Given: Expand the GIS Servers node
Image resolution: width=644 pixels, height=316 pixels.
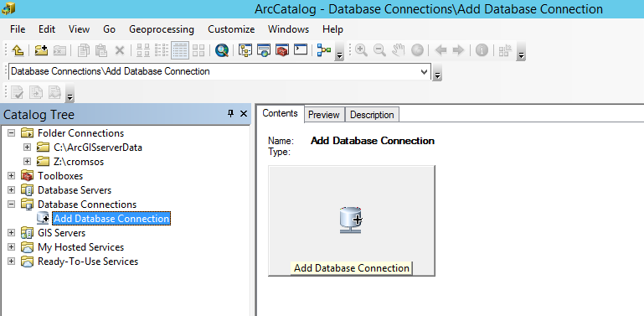Looking at the screenshot, I should (x=12, y=232).
